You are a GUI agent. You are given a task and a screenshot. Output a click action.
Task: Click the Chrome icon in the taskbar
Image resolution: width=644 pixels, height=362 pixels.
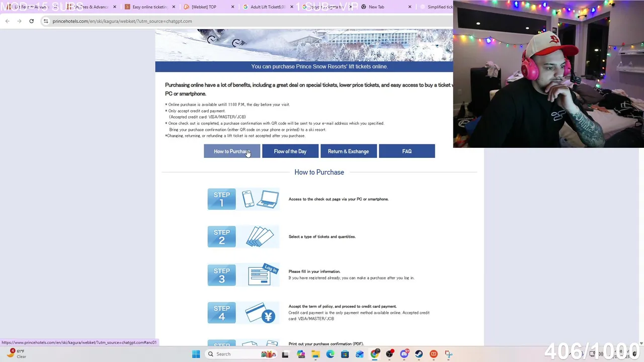coord(375,354)
